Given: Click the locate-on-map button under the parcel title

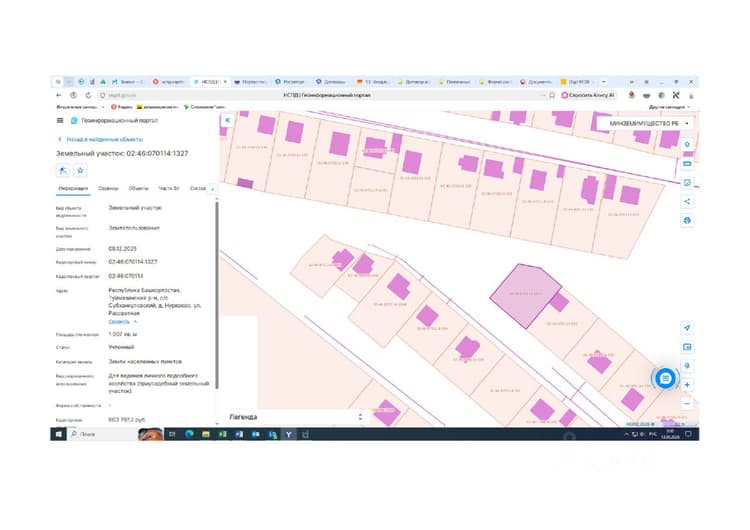Looking at the screenshot, I should [x=63, y=170].
